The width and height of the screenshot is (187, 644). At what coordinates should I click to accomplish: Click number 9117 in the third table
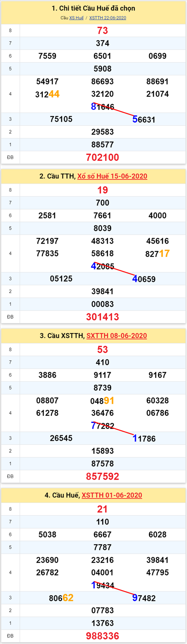[x=102, y=375]
